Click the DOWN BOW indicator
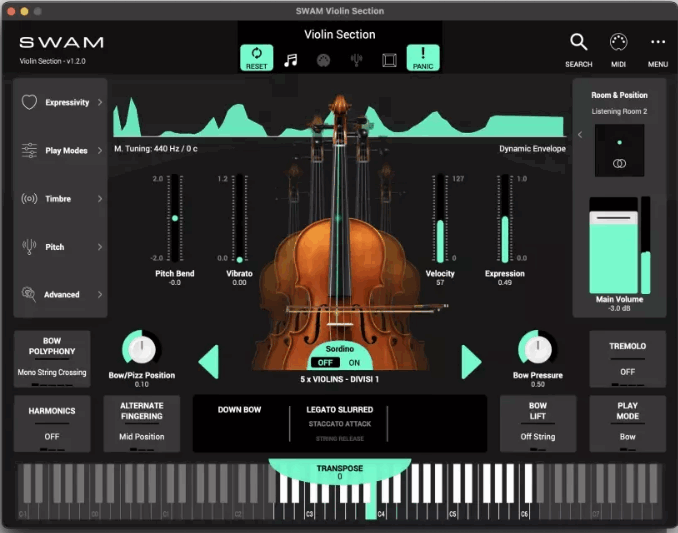The height and width of the screenshot is (533, 678). click(x=239, y=410)
